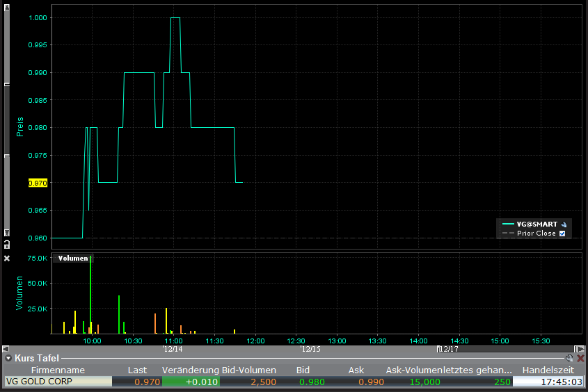Viewport: 588px width, 392px height.
Task: Sort by Veränderung column header
Action: (x=191, y=370)
